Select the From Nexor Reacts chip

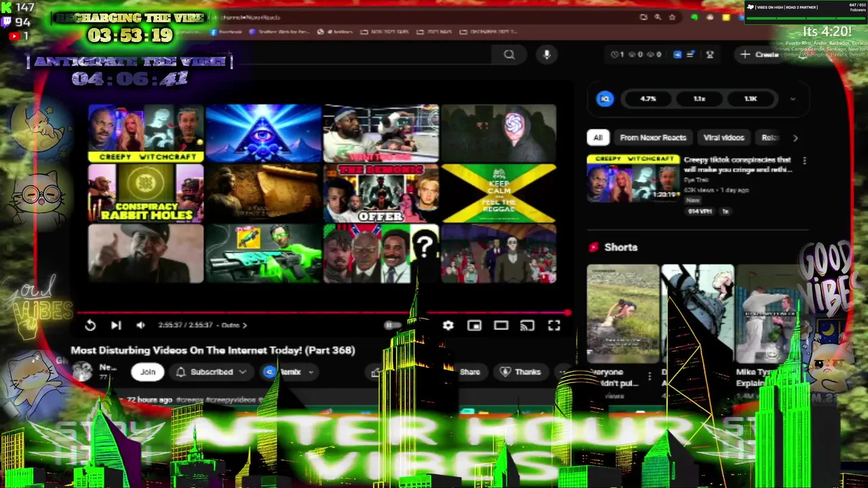tap(652, 138)
